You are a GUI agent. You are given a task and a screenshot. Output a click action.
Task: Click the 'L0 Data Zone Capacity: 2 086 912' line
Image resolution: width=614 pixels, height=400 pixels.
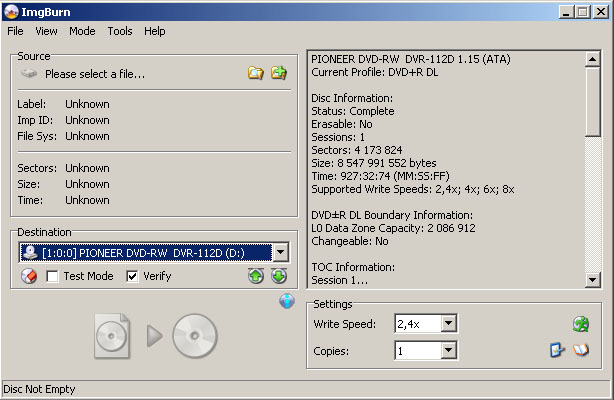(x=393, y=228)
